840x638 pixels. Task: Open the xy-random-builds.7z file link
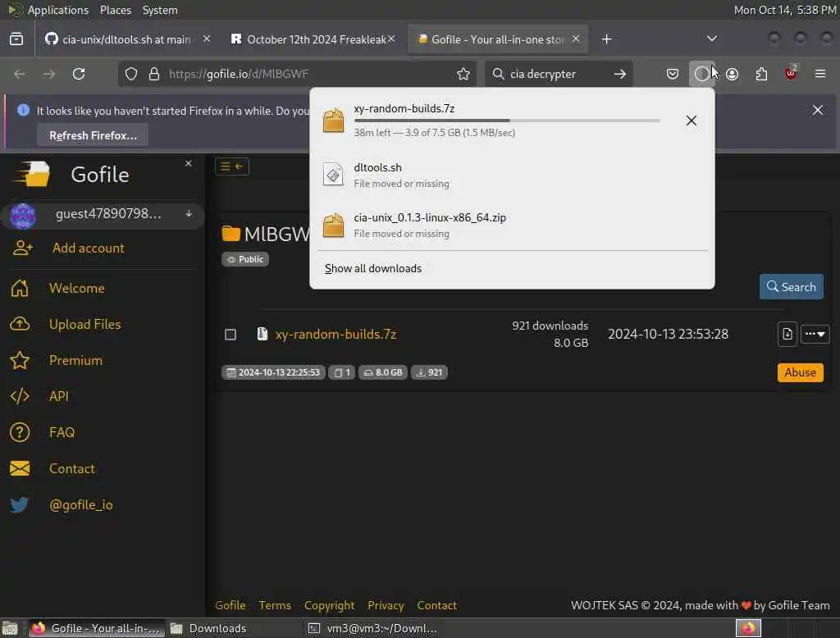[336, 335]
